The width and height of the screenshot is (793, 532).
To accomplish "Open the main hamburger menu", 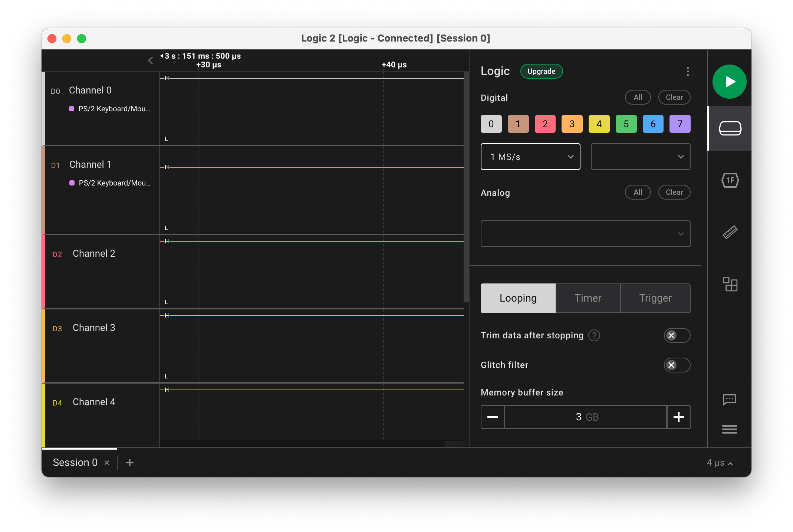I will click(x=730, y=430).
